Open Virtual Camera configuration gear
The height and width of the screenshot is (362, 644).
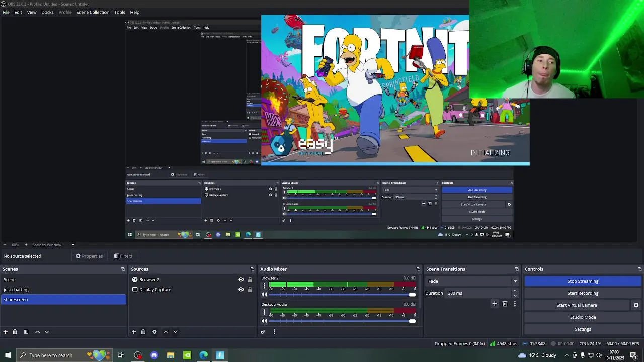[636, 305]
